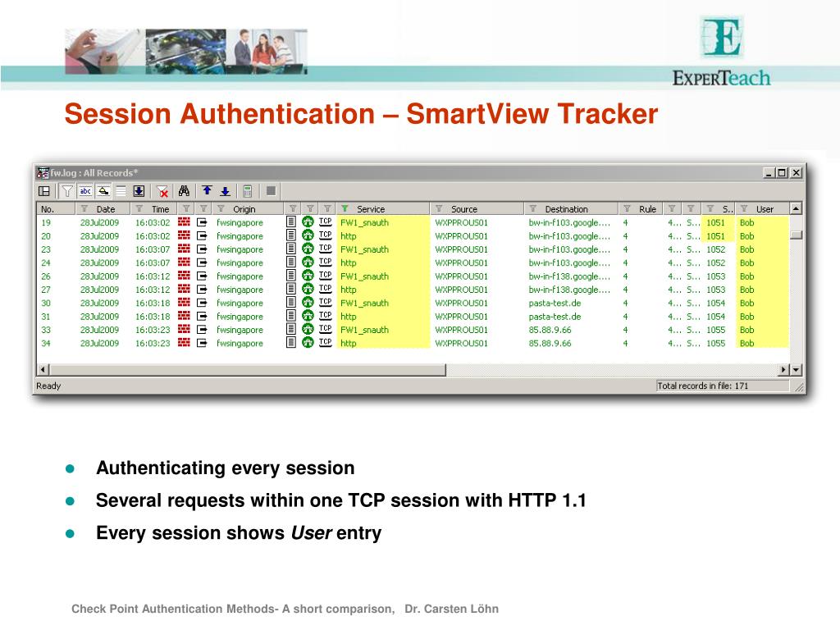
Task: Select destination 85.88.9.66 in row 33
Action: pyautogui.click(x=550, y=330)
